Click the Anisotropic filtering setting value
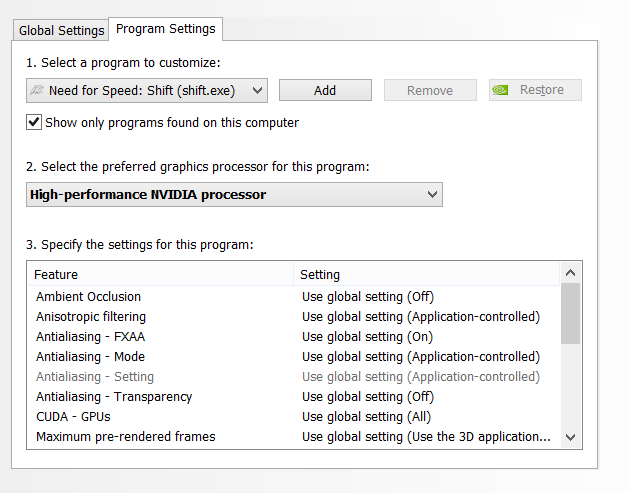Viewport: 630px width, 493px height. pos(421,317)
